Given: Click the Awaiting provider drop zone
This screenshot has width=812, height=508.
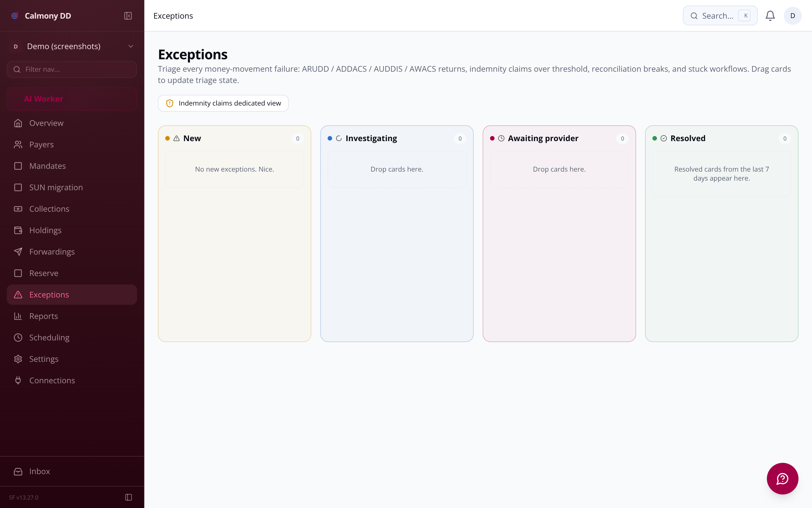Looking at the screenshot, I should coord(559,169).
